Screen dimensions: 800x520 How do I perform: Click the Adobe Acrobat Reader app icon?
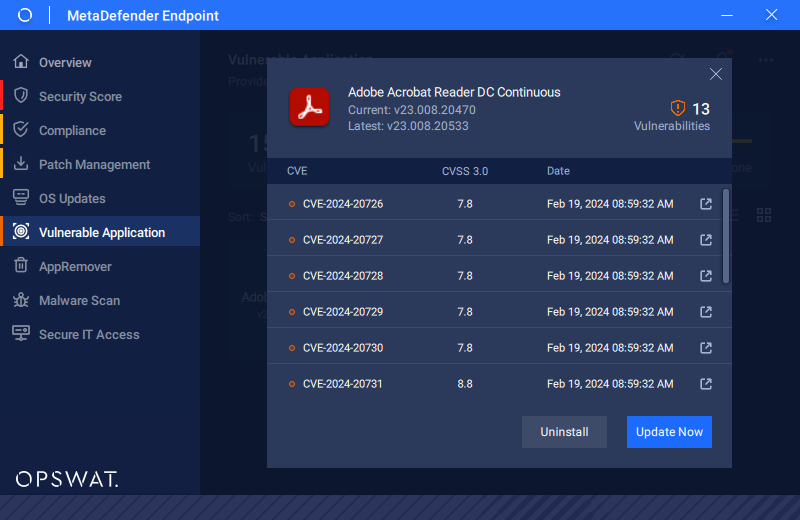coord(310,107)
